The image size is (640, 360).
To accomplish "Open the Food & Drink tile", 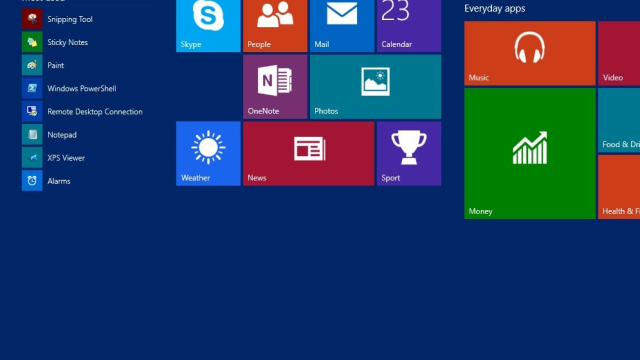I will pyautogui.click(x=619, y=120).
